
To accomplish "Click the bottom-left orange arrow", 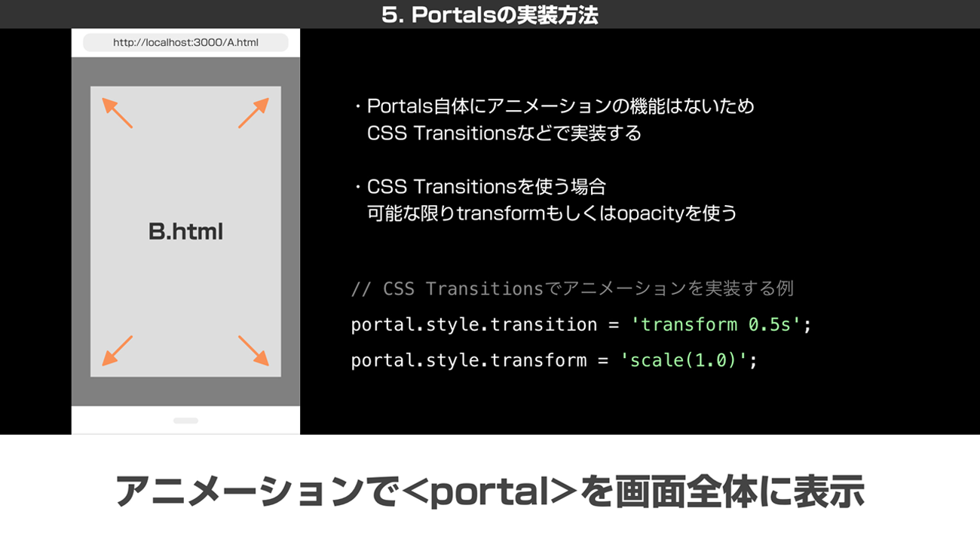I will point(117,350).
